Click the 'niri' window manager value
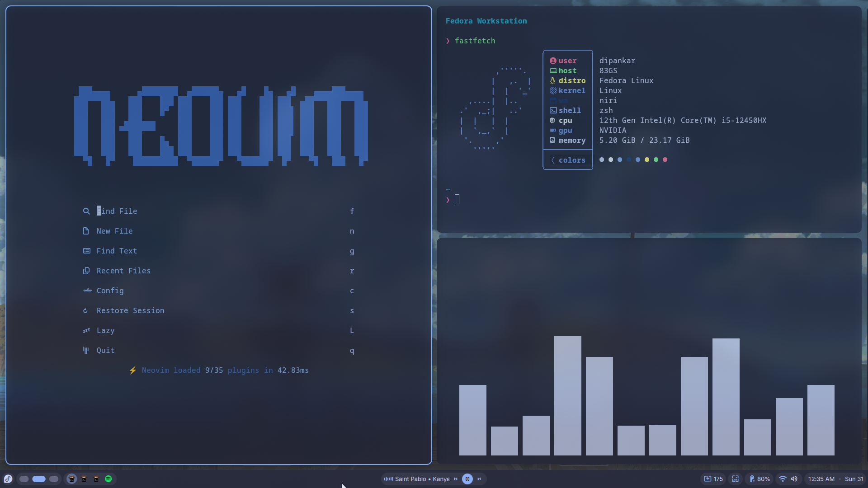868x488 pixels. (608, 100)
